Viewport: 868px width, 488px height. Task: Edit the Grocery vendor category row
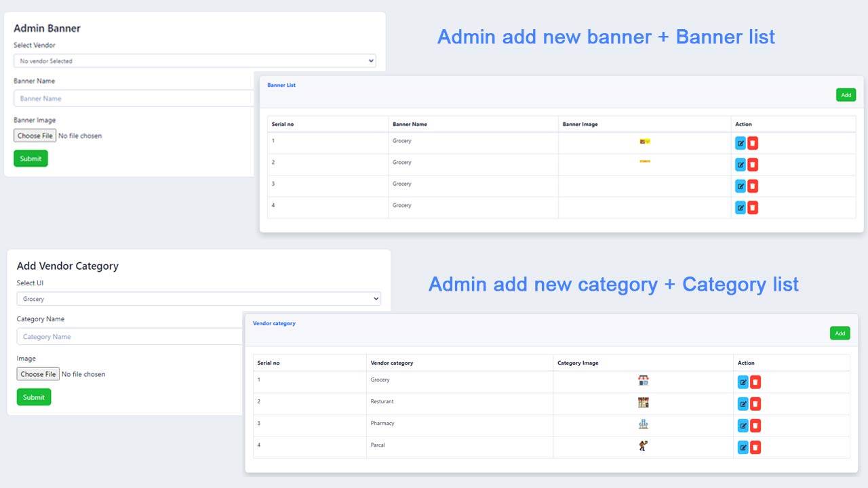click(743, 382)
